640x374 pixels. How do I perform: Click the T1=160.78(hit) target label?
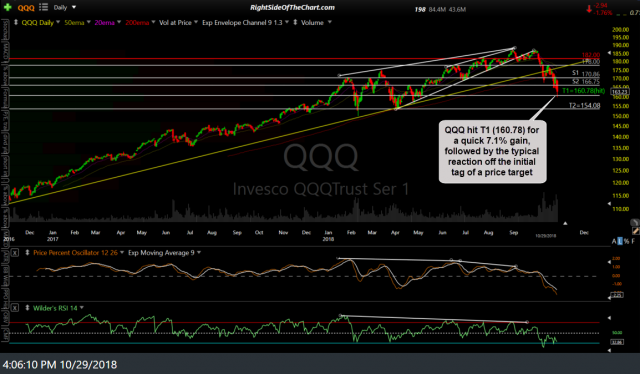pos(584,91)
